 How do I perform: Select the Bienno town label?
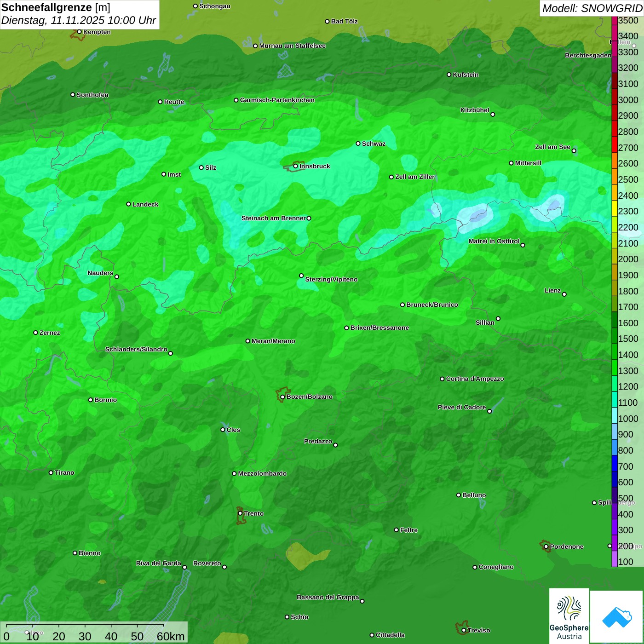point(89,553)
